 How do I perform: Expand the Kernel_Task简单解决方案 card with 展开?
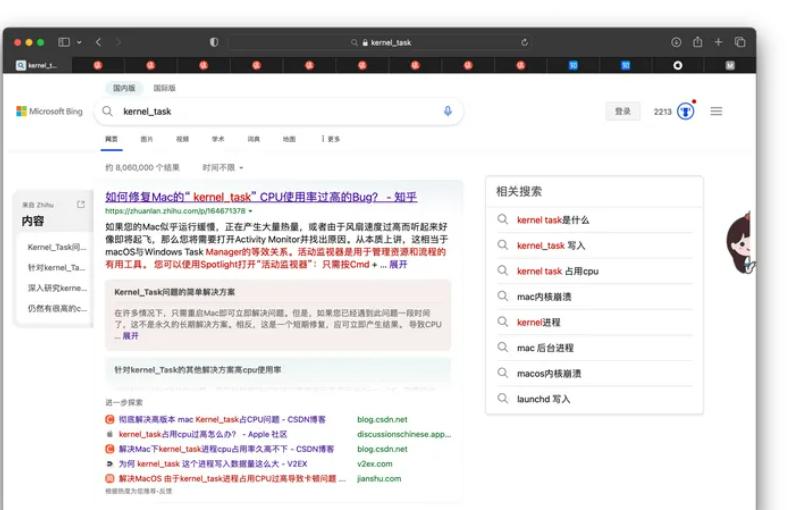pos(130,336)
